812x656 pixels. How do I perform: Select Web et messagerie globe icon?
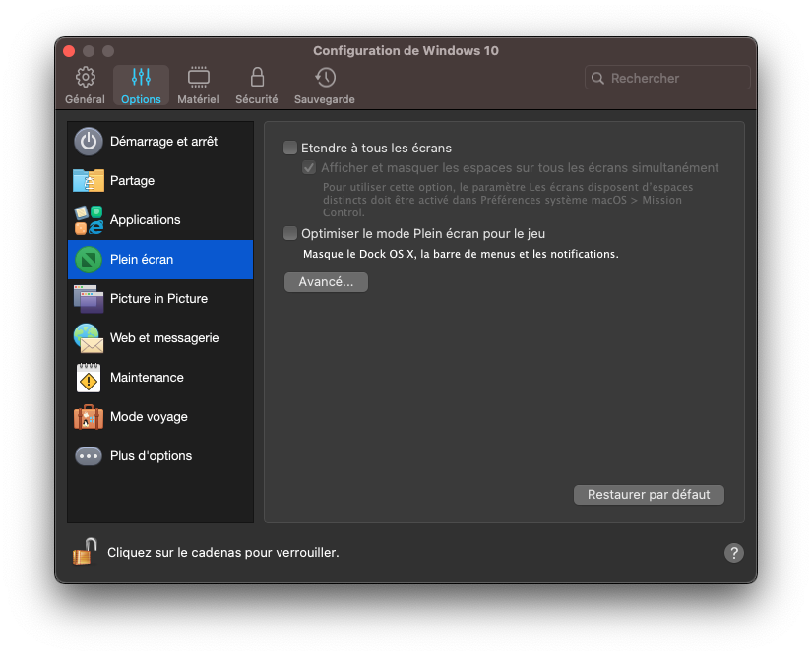(x=89, y=337)
